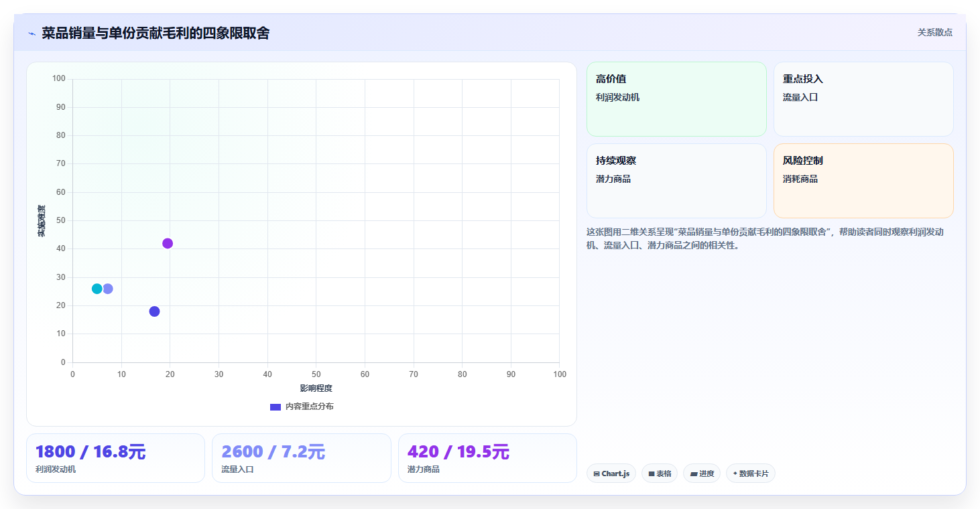This screenshot has height=509, width=980.
Task: Click the x-axis tick label 50
Action: [316, 374]
